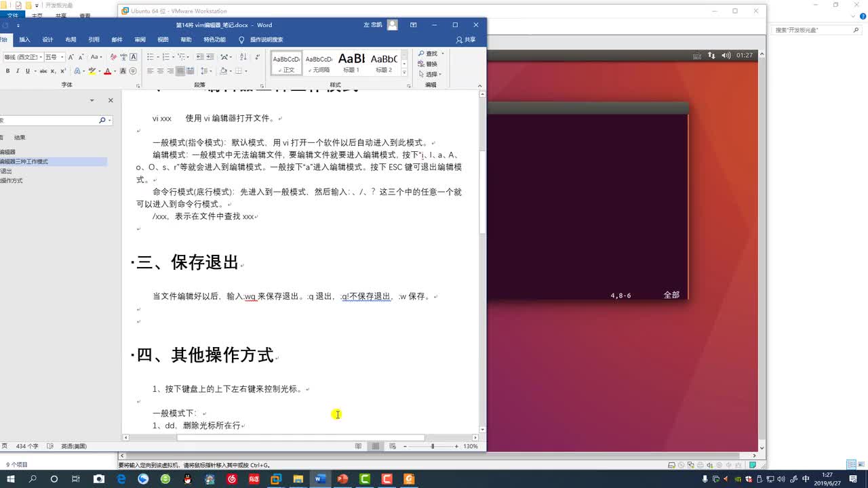
Task: Select the 标题 1 style
Action: tap(351, 62)
